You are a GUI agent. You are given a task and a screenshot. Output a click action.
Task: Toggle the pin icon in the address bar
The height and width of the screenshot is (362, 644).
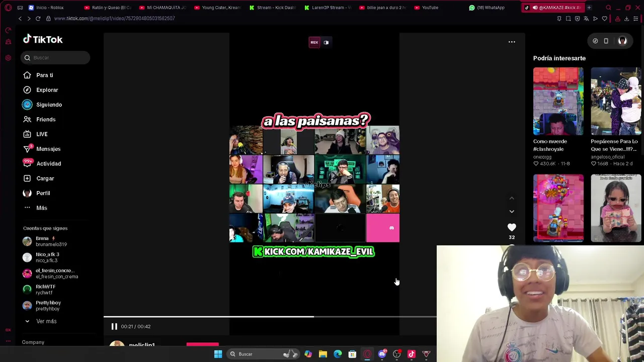pos(559,19)
